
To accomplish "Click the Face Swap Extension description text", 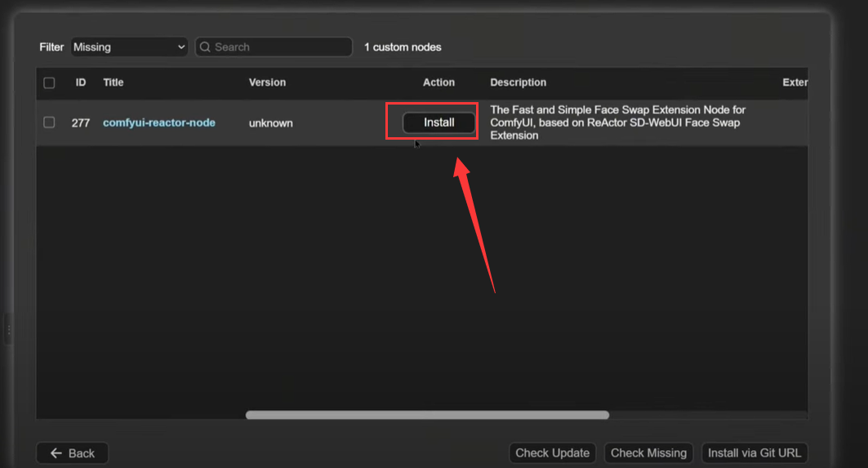I will click(618, 123).
